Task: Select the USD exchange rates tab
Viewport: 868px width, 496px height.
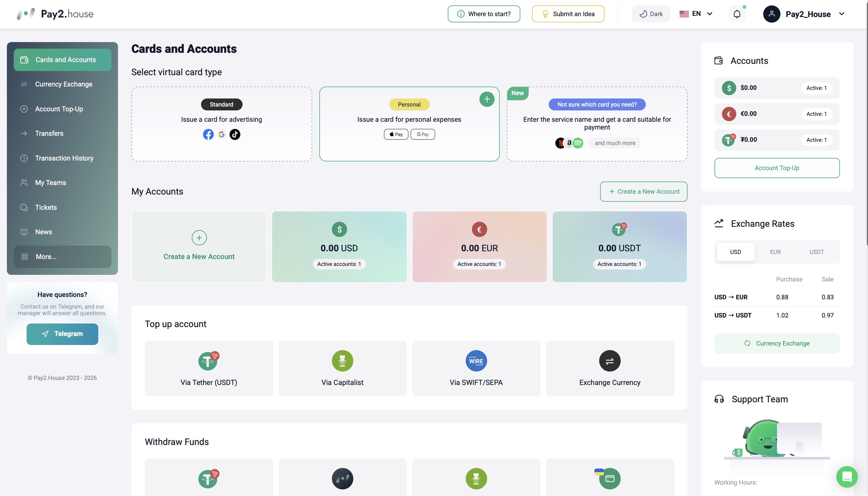Action: [735, 252]
